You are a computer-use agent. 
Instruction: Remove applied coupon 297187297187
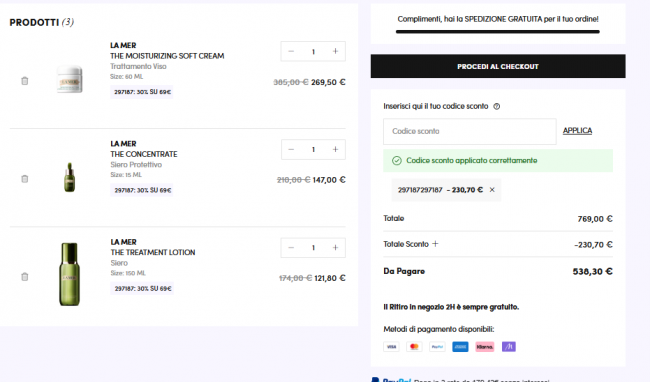(x=492, y=190)
